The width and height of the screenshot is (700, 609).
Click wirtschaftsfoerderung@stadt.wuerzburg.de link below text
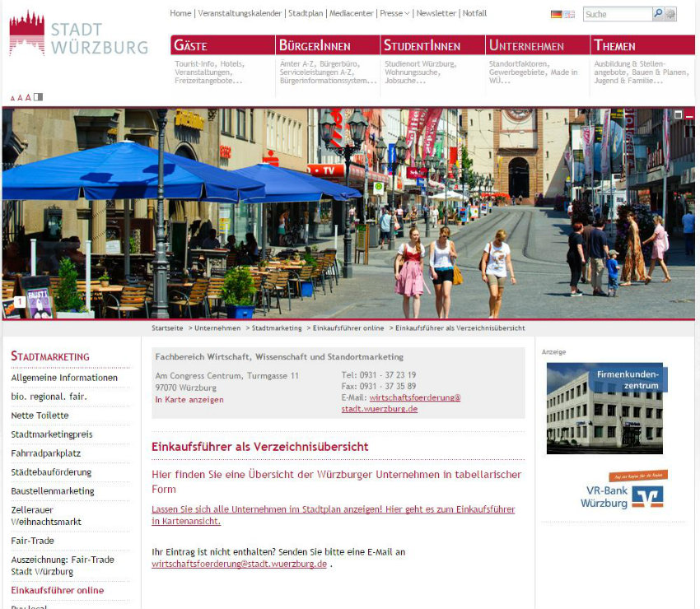click(240, 564)
